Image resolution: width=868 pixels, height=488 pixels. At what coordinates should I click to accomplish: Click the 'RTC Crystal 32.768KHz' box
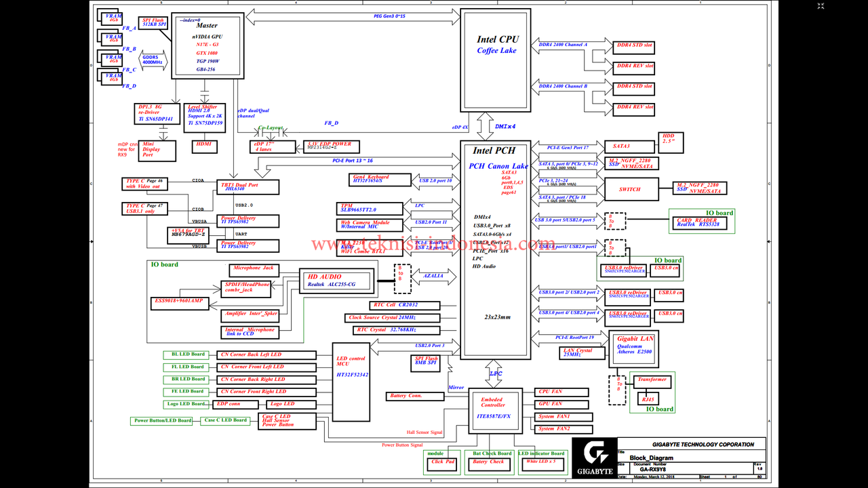[395, 330]
